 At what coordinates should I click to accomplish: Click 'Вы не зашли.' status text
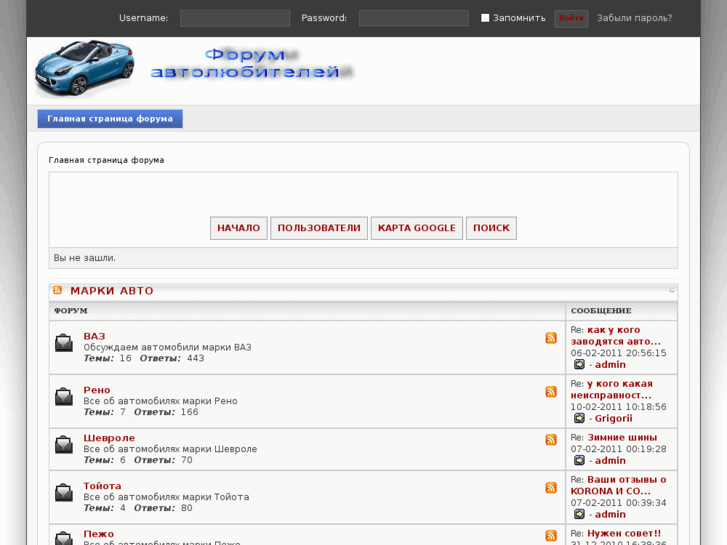pos(84,258)
